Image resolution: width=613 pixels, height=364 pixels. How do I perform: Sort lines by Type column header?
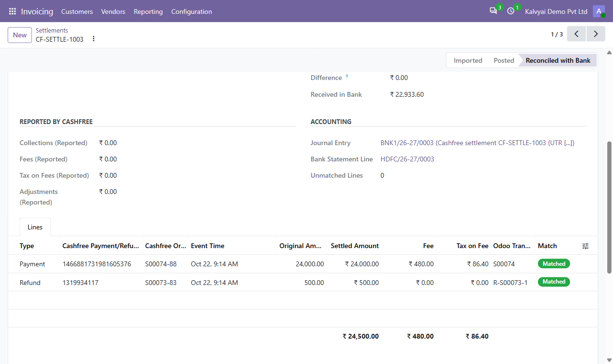(x=27, y=246)
